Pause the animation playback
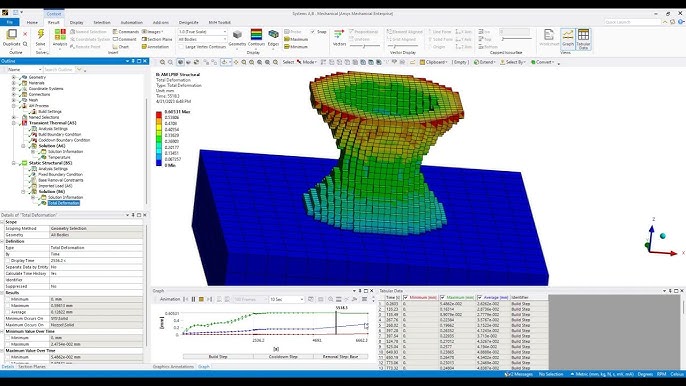The image size is (686, 386). (x=193, y=299)
